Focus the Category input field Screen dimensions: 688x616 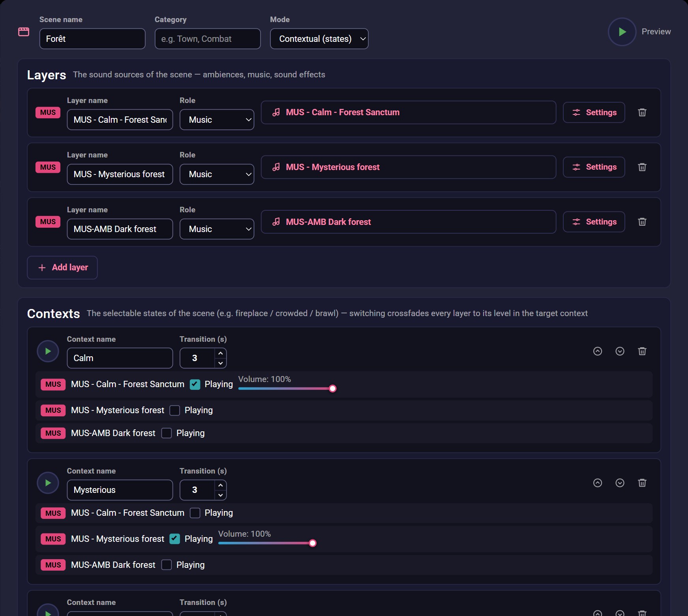[x=208, y=39]
